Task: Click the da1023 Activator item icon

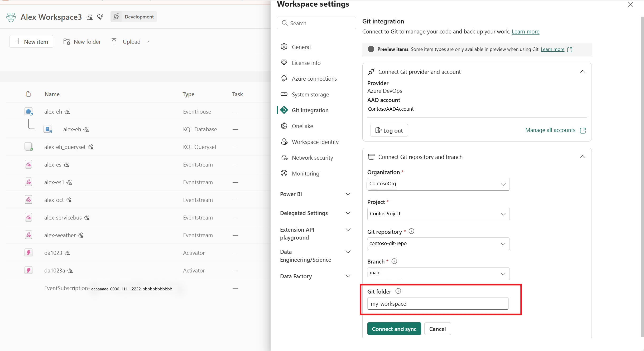Action: click(x=28, y=253)
